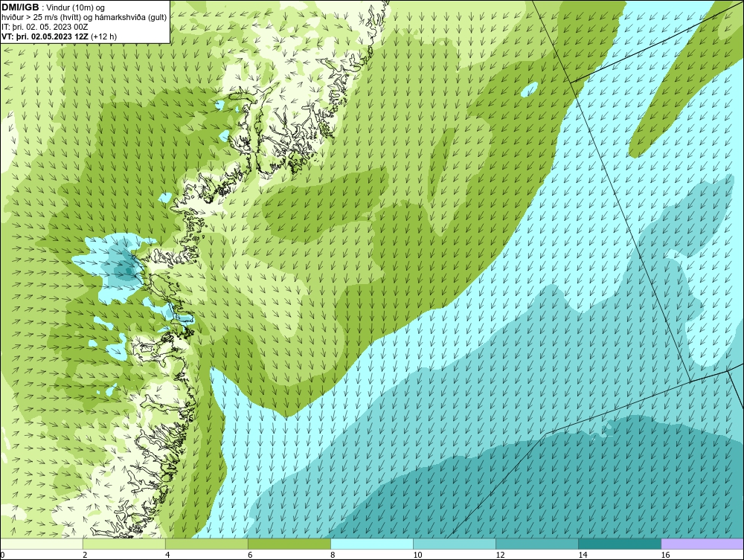Click the legend label '10'
744x560 pixels.
coord(417,555)
